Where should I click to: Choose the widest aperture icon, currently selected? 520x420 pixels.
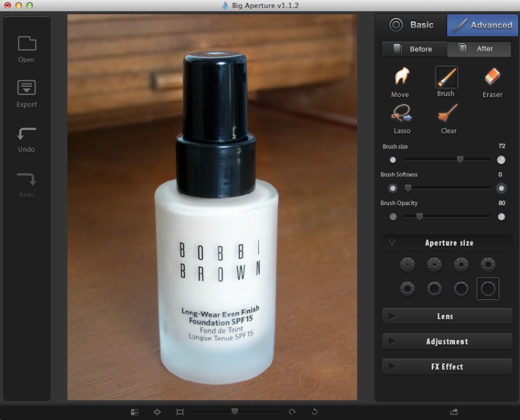pyautogui.click(x=488, y=289)
